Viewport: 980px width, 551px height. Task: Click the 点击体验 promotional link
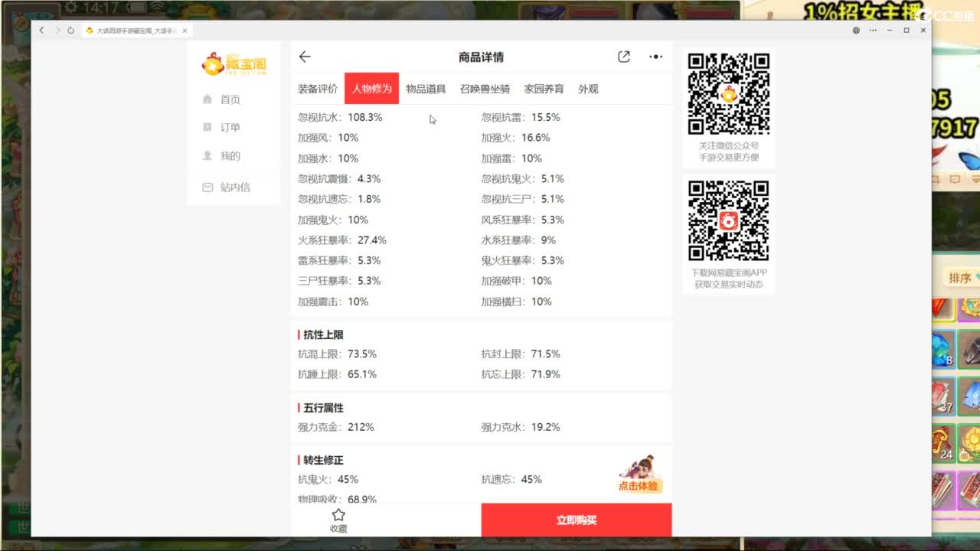(x=638, y=484)
